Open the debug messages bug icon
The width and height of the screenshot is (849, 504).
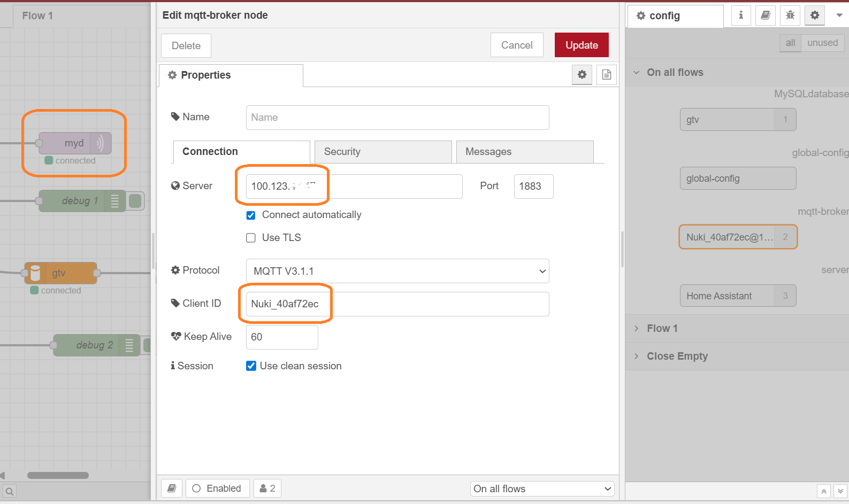[790, 15]
